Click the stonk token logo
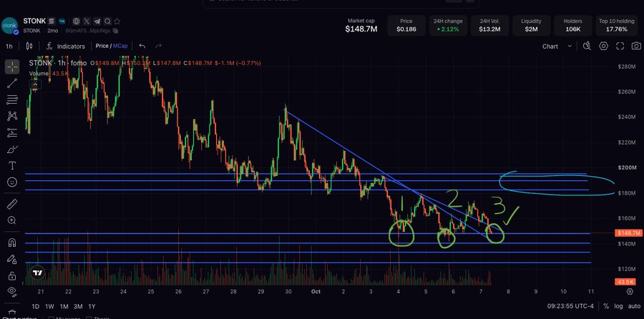Screen dimensions: 644x319 click(9, 26)
